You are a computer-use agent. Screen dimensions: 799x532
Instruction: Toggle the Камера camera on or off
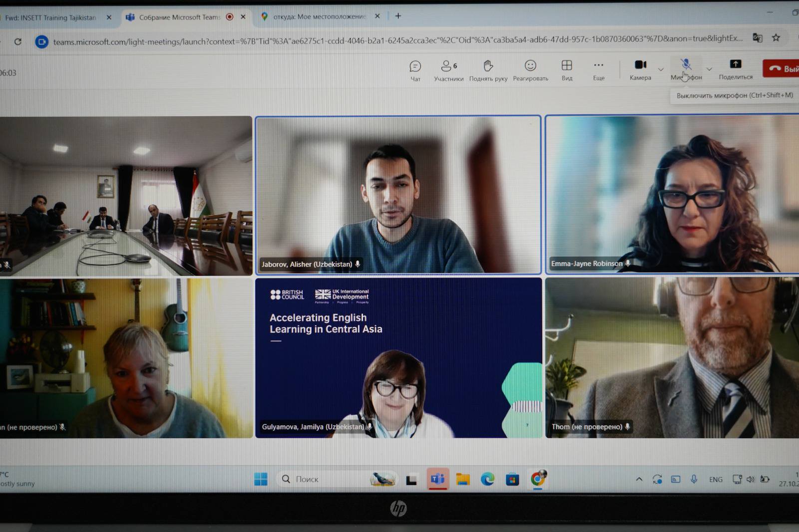click(640, 69)
